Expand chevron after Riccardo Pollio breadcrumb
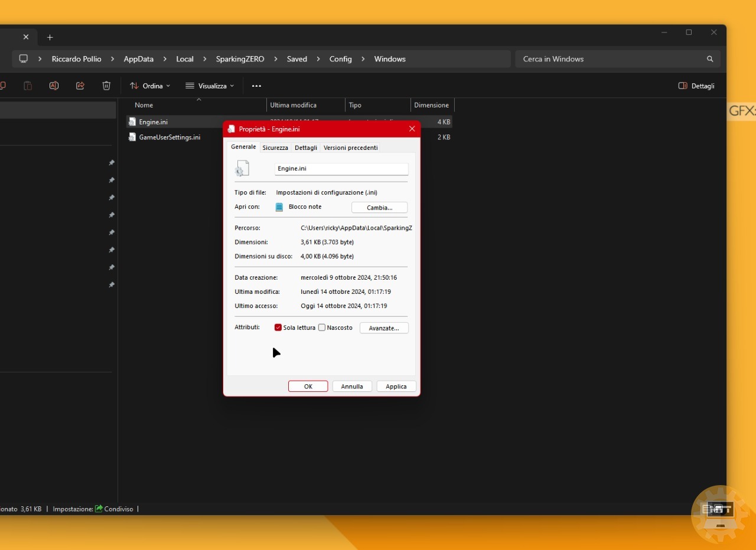Image resolution: width=756 pixels, height=550 pixels. pos(112,59)
